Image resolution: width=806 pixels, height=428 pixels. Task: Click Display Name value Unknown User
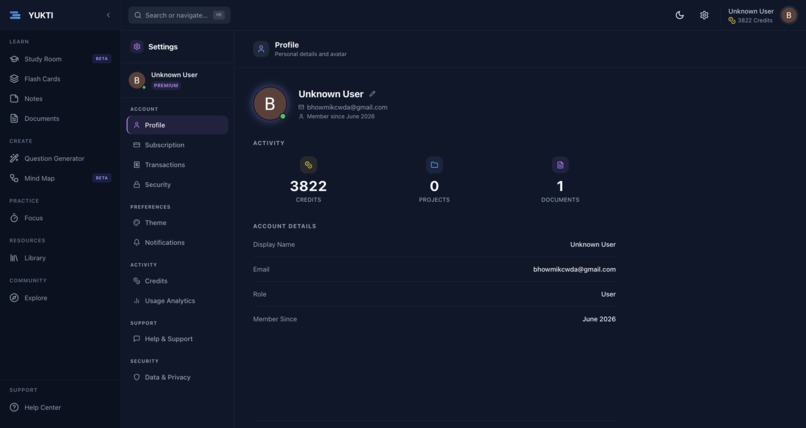click(x=593, y=245)
